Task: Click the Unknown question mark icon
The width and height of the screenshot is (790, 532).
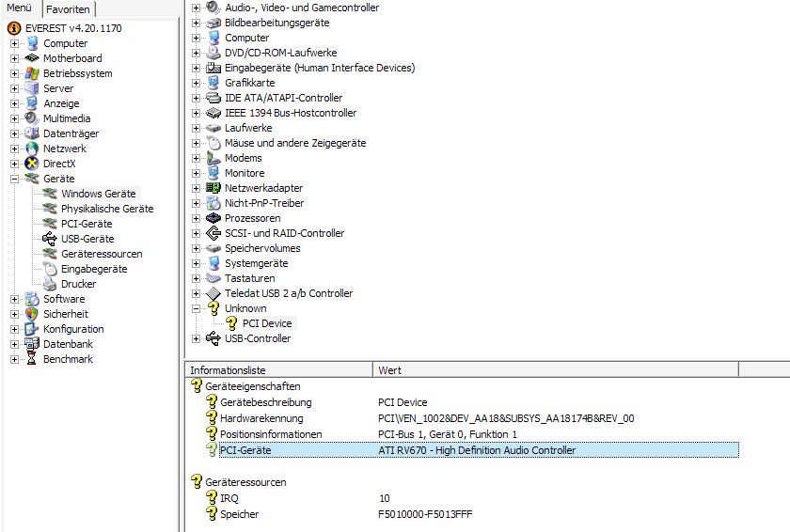Action: 213,308
